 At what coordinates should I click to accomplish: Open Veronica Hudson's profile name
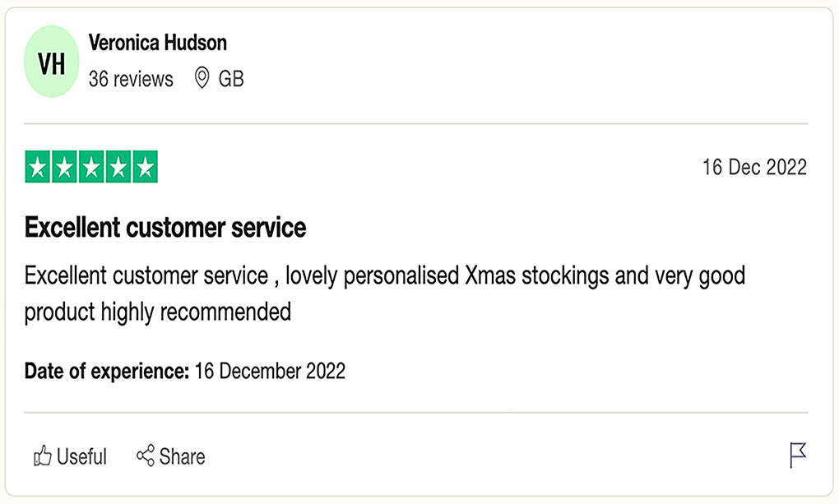(x=157, y=43)
